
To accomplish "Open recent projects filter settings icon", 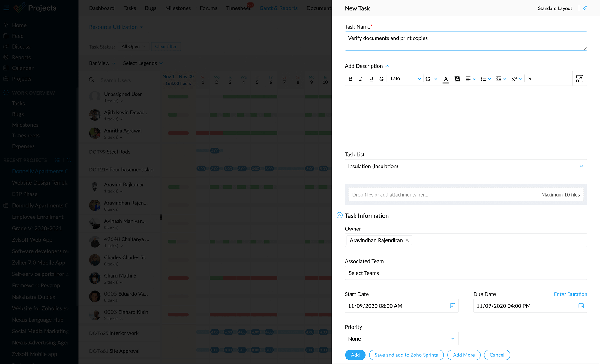I will coord(57,160).
